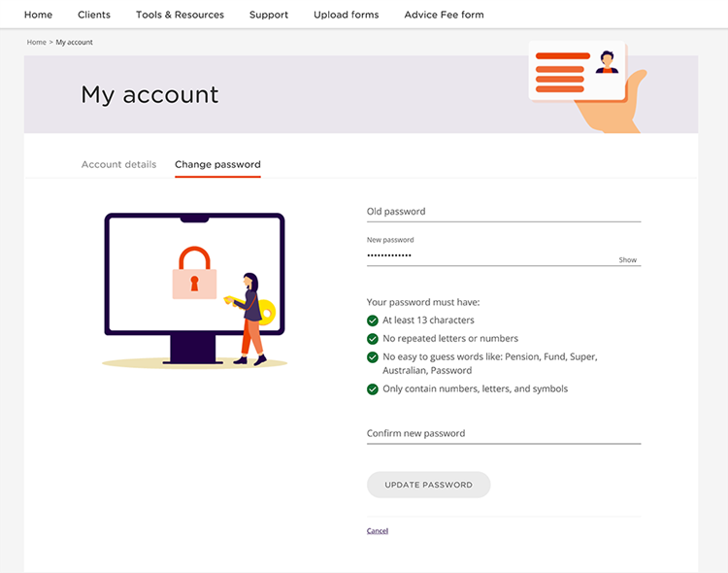Click the checkmark next to 'No repeated letters or numbers'
Screen dimensions: 728x573
(x=373, y=339)
